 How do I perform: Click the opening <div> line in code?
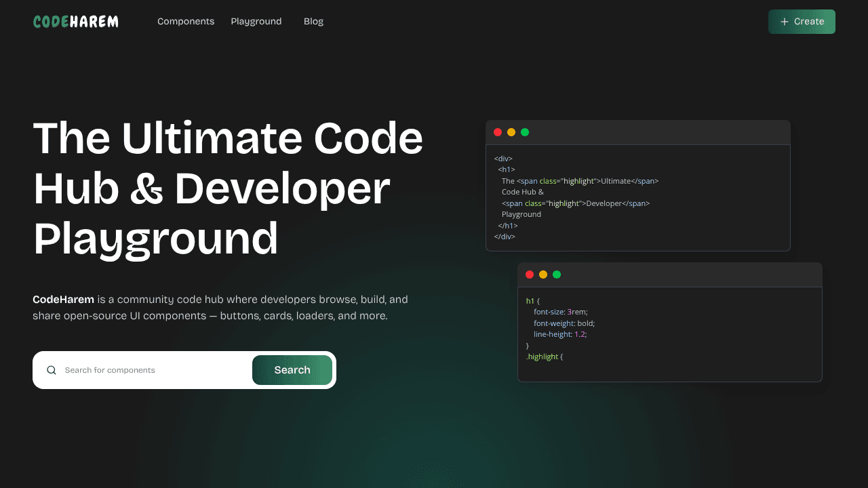pyautogui.click(x=503, y=159)
